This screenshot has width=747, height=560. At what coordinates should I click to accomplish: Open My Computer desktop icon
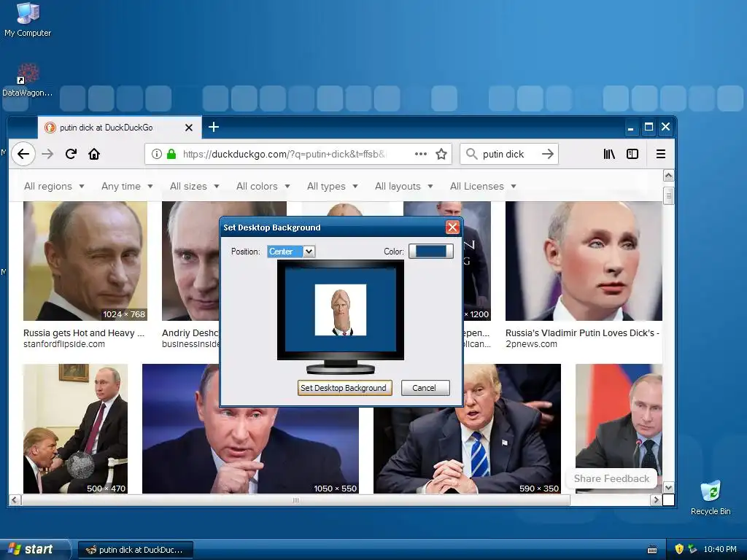pos(28,20)
